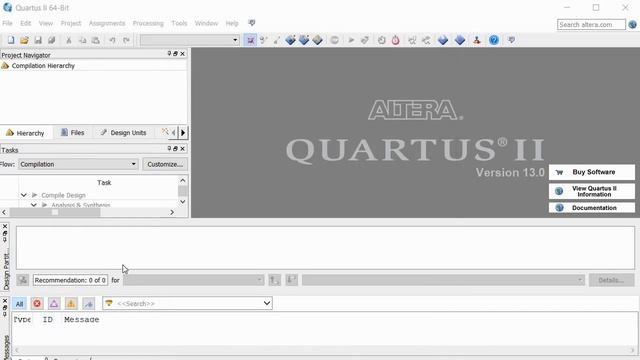Open the View menu
The width and height of the screenshot is (640, 360).
(46, 23)
